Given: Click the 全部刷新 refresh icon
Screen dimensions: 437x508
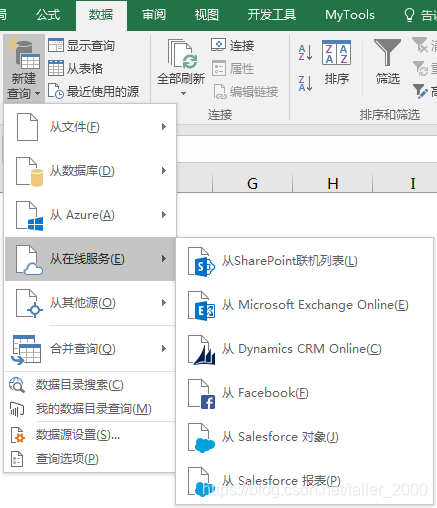Looking at the screenshot, I should [181, 54].
